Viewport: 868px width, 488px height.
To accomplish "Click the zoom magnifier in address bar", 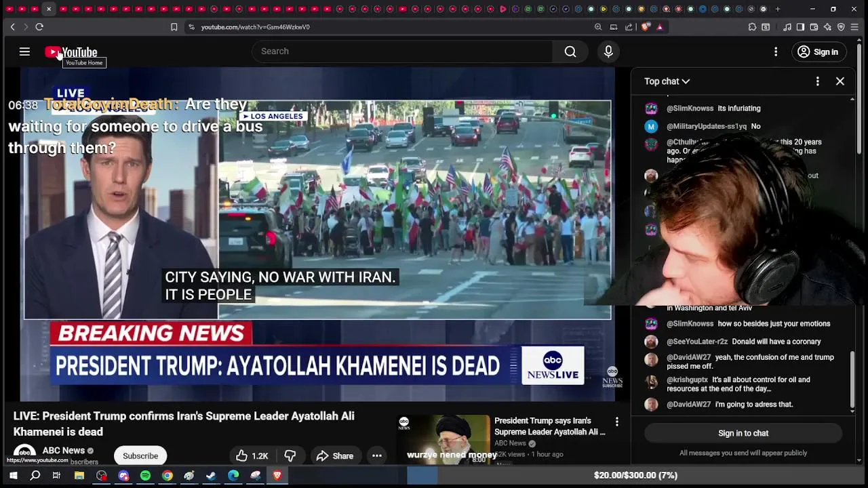I will tap(598, 27).
